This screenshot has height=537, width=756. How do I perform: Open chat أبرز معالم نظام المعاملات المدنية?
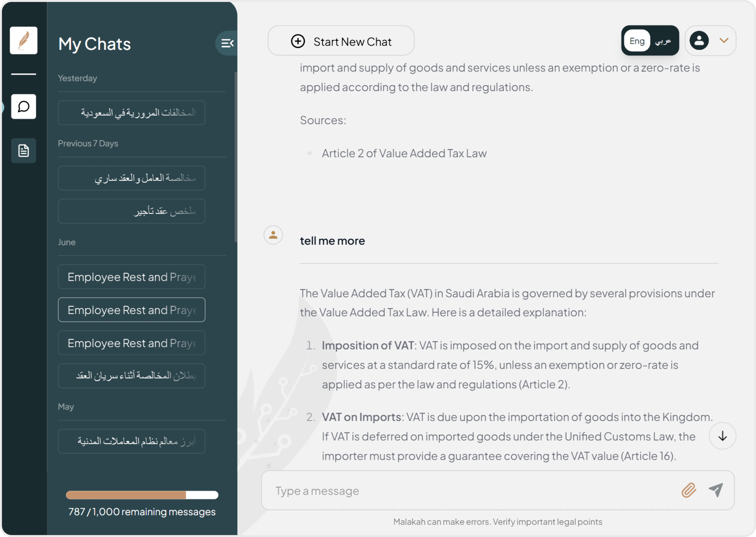click(x=132, y=441)
